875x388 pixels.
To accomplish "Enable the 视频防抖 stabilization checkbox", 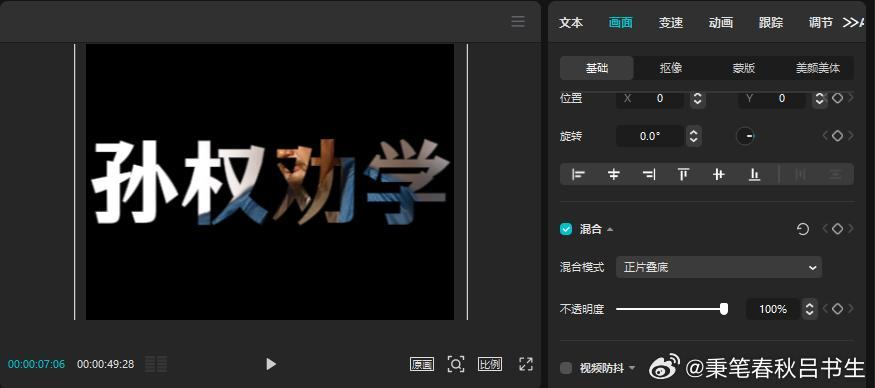I will 566,368.
